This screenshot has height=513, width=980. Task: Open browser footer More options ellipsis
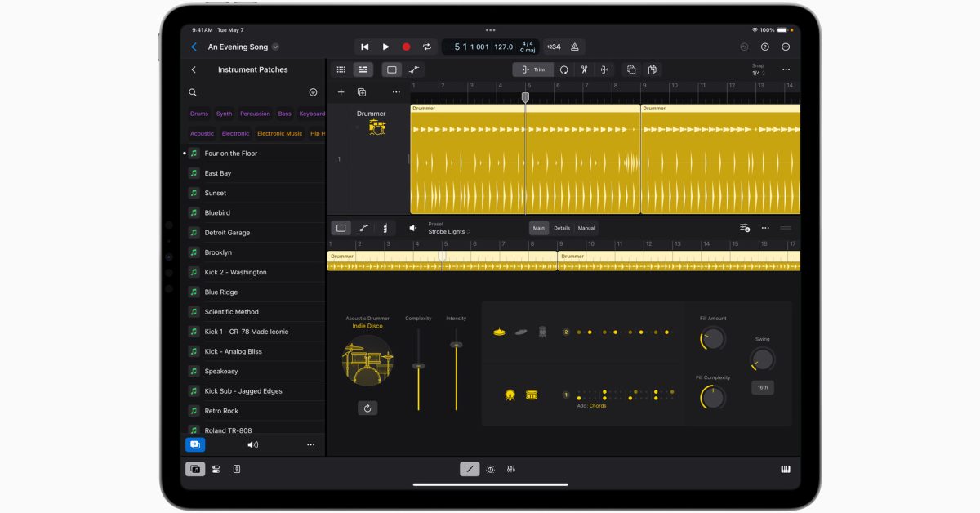click(x=310, y=445)
